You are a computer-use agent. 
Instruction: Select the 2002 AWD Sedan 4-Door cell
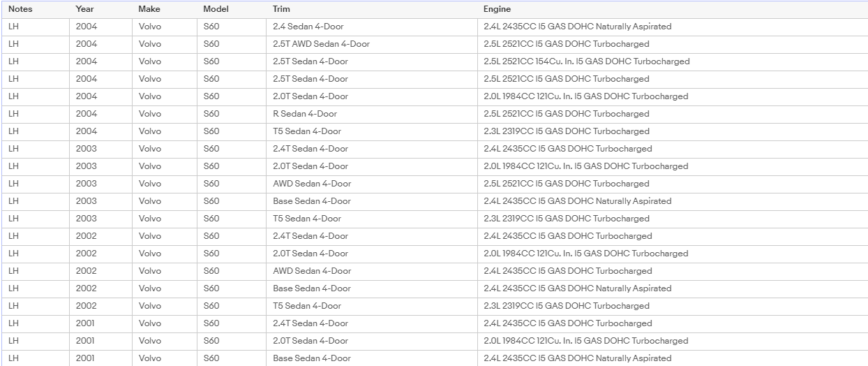point(372,271)
